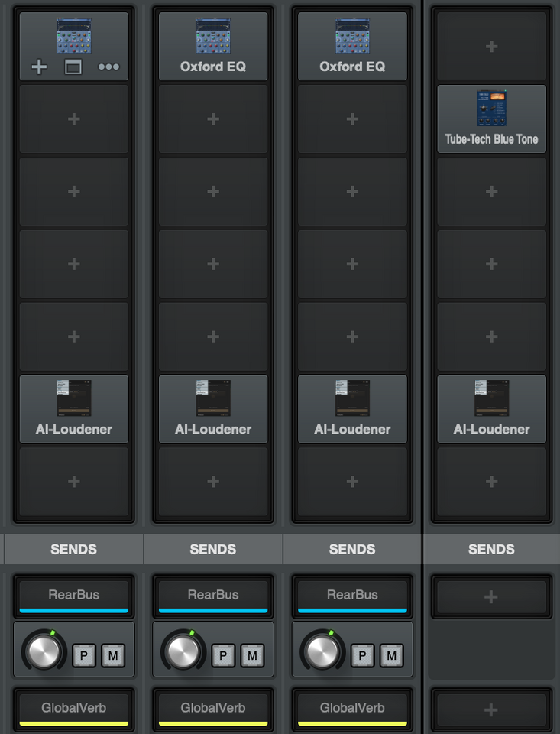Viewport: 560px width, 734px height.
Task: Open AI-Loudener on the fourth channel strip
Action: point(492,409)
